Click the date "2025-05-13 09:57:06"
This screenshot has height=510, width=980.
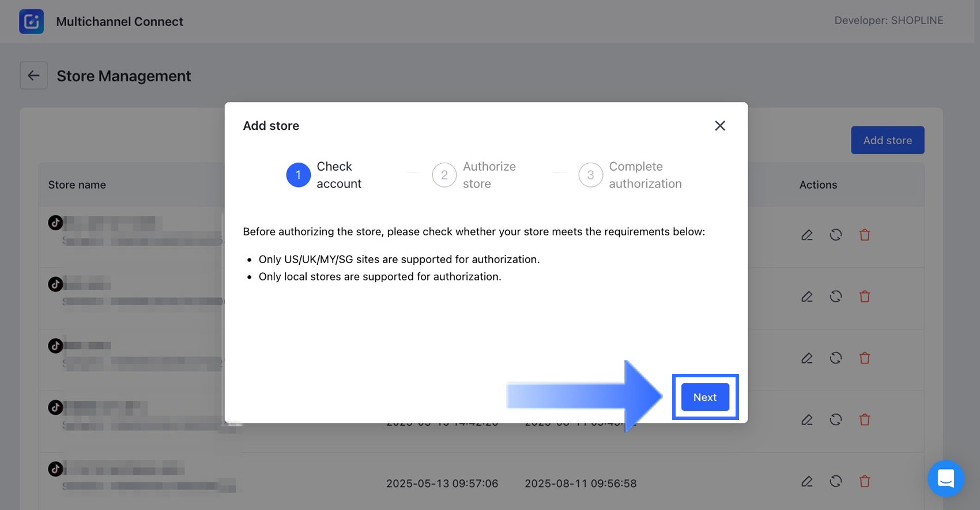[x=442, y=483]
